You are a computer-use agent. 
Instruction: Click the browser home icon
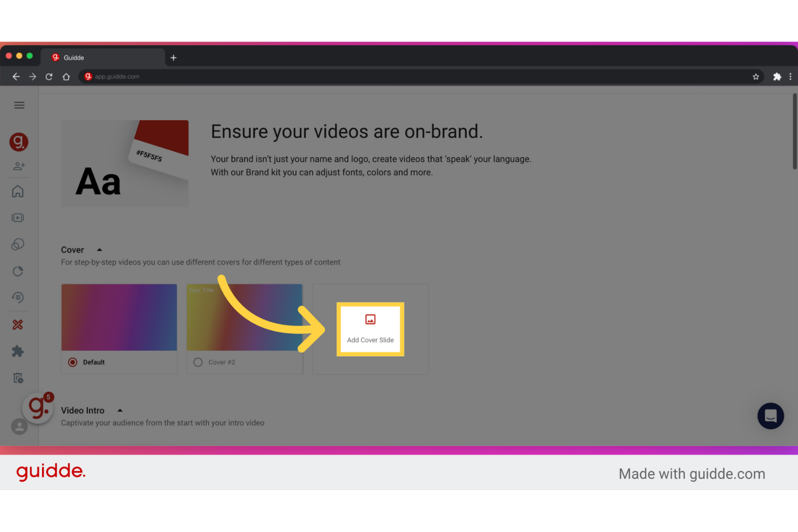pos(66,77)
